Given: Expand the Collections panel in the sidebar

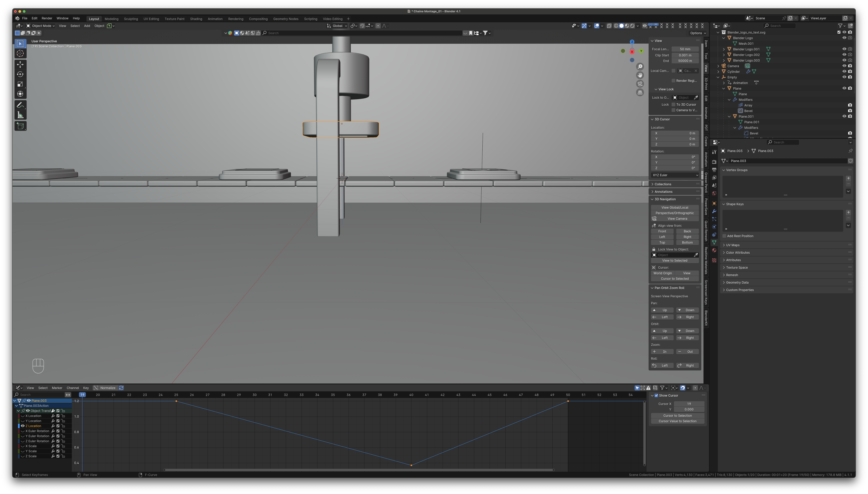Looking at the screenshot, I should 675,184.
